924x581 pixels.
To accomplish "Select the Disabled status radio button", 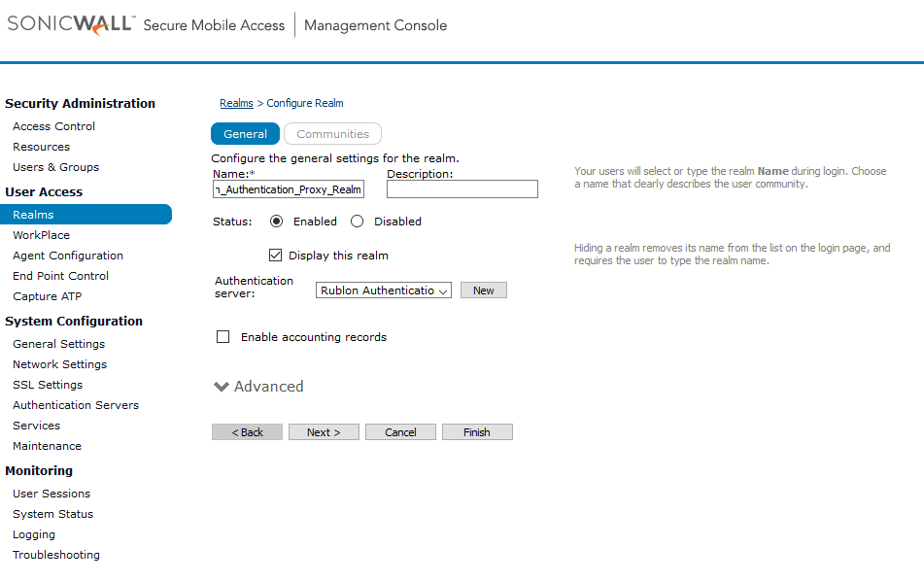I will coord(357,222).
